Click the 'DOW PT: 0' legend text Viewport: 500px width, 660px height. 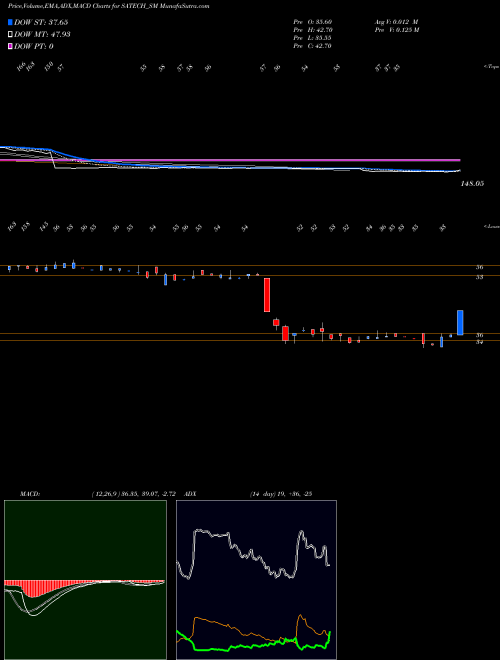pyautogui.click(x=34, y=47)
